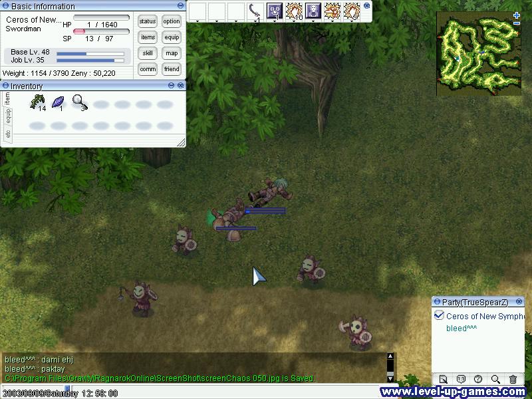Toggle checkbox beside Ceros of New Symph
Screen dimensions: 532x399
tap(439, 315)
